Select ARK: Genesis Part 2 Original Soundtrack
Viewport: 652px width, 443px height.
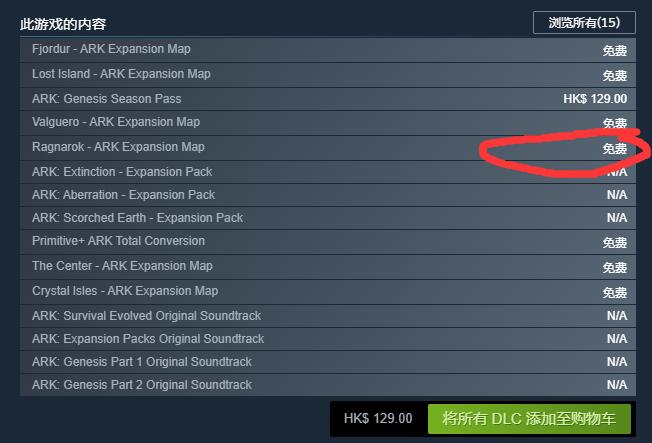(x=328, y=385)
